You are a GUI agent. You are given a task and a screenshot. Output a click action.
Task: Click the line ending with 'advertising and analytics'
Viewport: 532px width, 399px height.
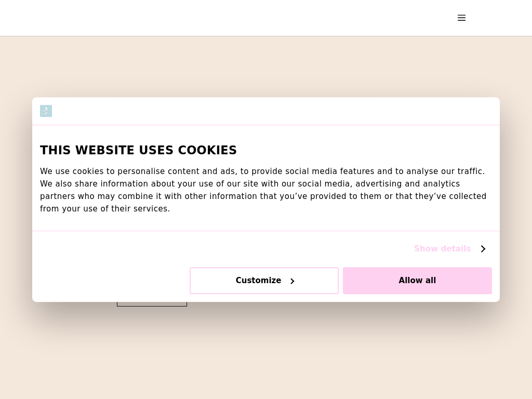249,184
